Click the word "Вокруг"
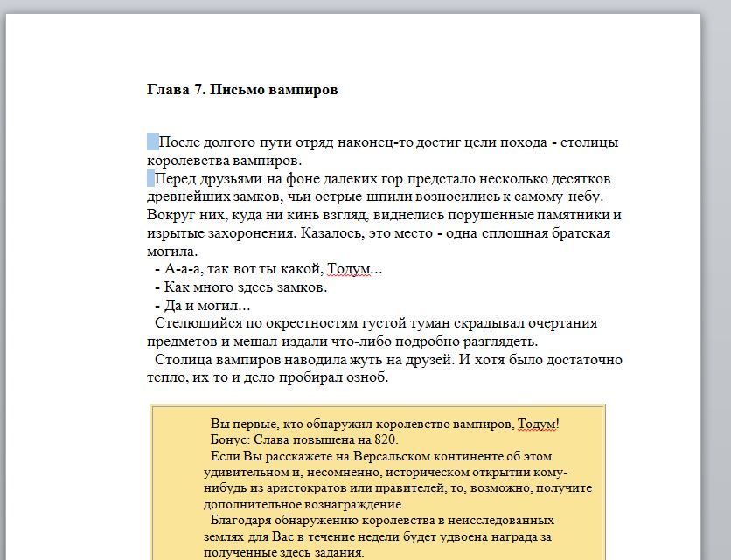The height and width of the screenshot is (560, 731). (x=168, y=215)
